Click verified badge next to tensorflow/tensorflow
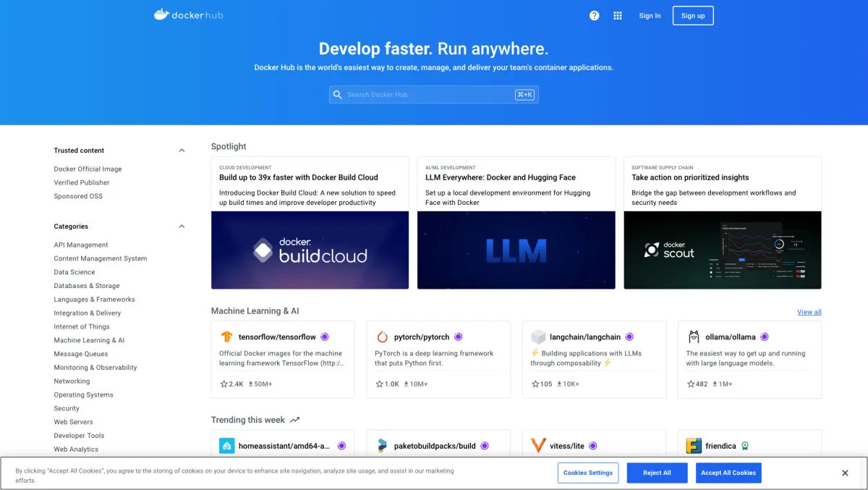Image resolution: width=868 pixels, height=490 pixels. 325,337
